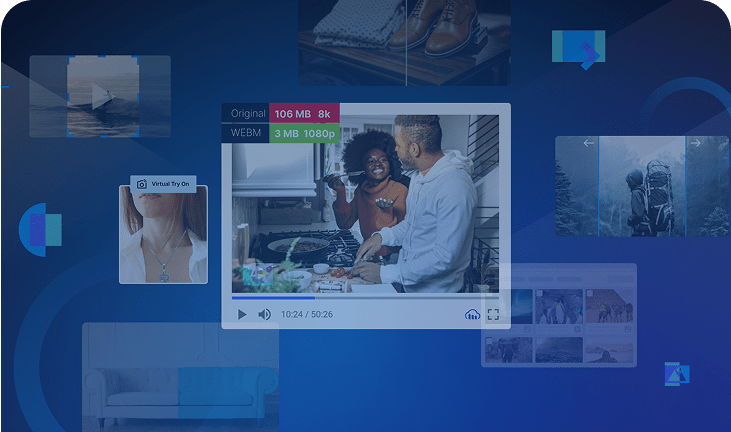Click the 3 MB 1080p size badge
This screenshot has height=432, width=731.
click(304, 133)
